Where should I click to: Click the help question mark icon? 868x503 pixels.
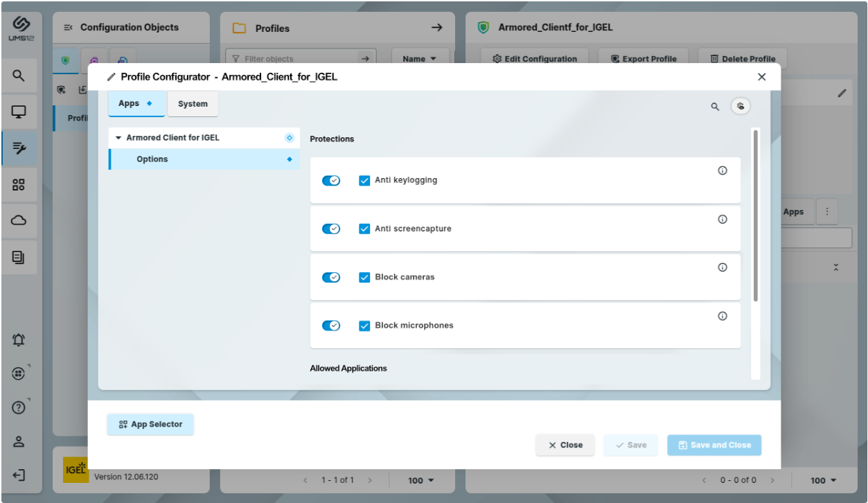click(19, 408)
